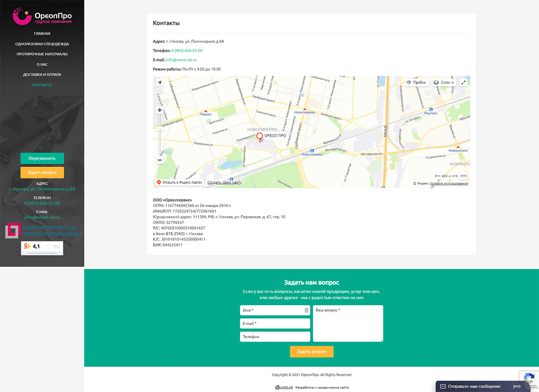Focus the E-mail input field
The width and height of the screenshot is (539, 392).
coord(275,324)
